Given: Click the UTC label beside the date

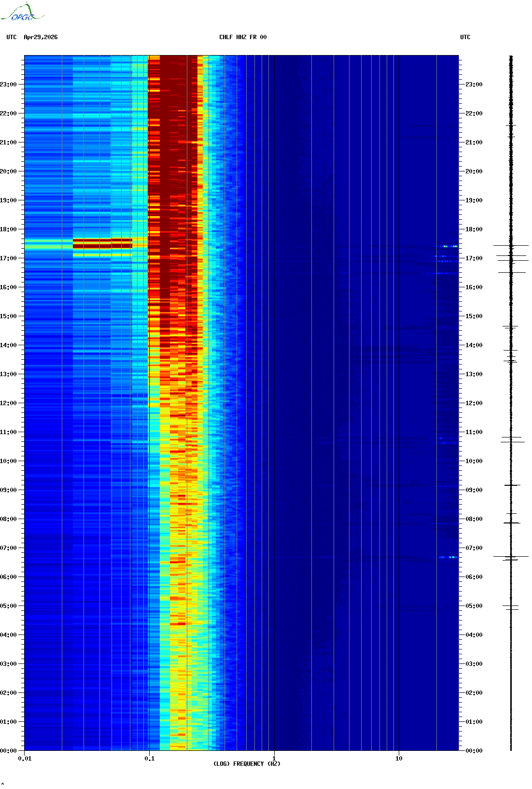Looking at the screenshot, I should (12, 37).
